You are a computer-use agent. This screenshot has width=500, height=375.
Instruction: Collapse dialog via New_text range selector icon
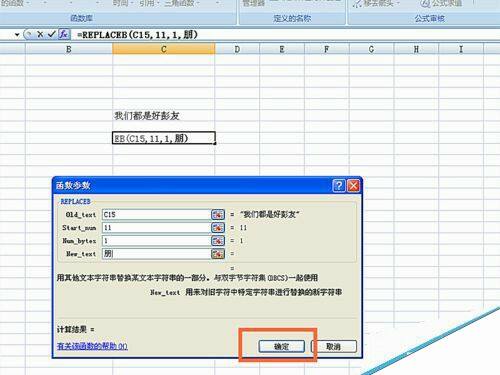[218, 254]
